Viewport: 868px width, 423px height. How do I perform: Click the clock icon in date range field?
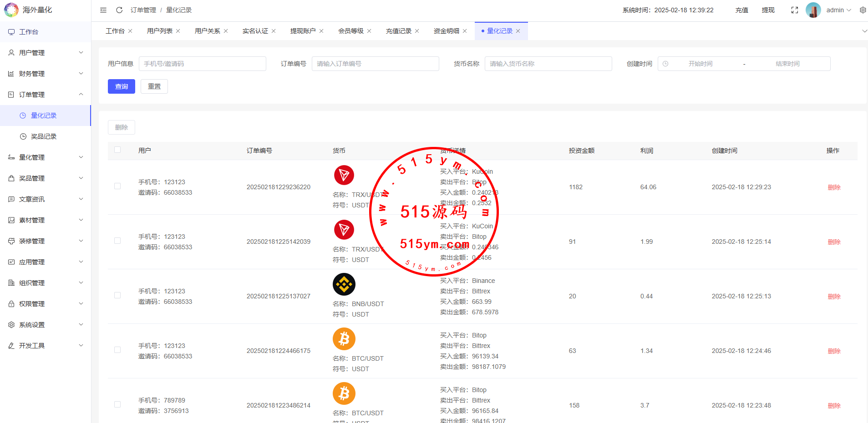click(665, 64)
